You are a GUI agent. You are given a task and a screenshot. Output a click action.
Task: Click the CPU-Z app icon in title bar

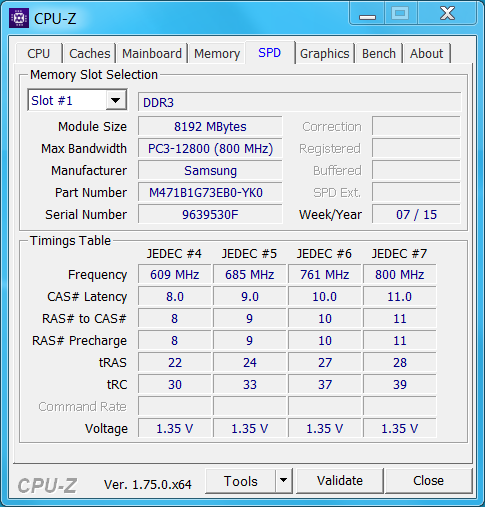[x=19, y=18]
